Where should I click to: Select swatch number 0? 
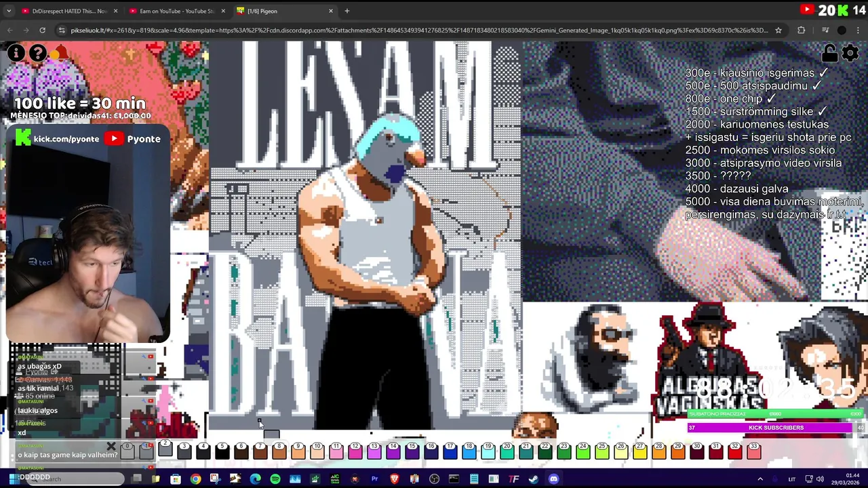[x=127, y=451]
